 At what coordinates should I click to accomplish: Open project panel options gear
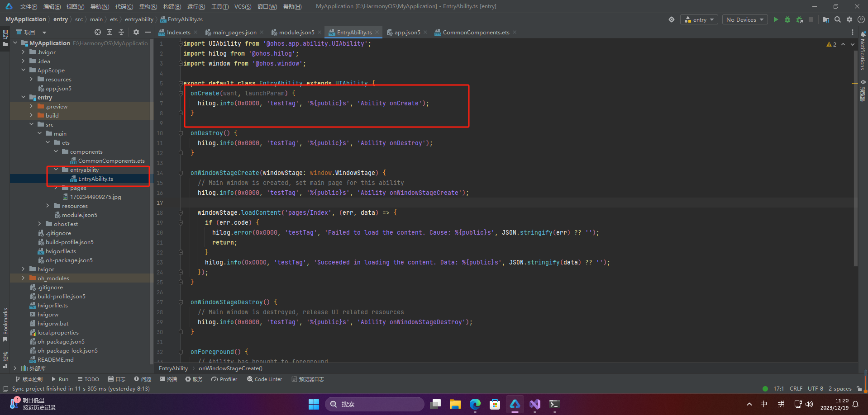coord(136,32)
